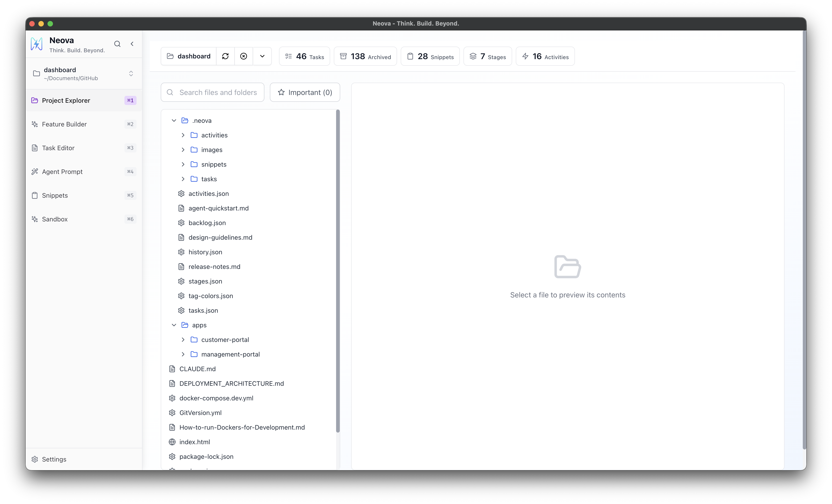The image size is (832, 504).
Task: Click the 46 Tasks counter button
Action: point(304,56)
